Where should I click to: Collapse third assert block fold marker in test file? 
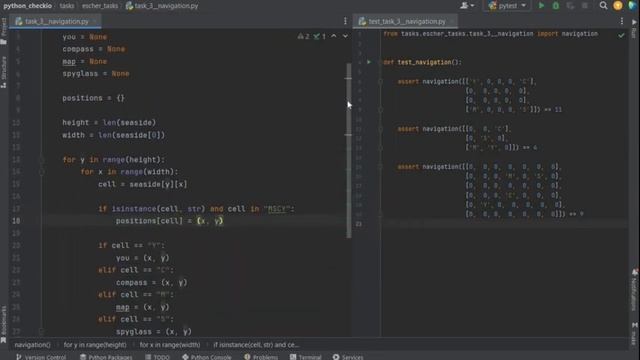click(380, 167)
